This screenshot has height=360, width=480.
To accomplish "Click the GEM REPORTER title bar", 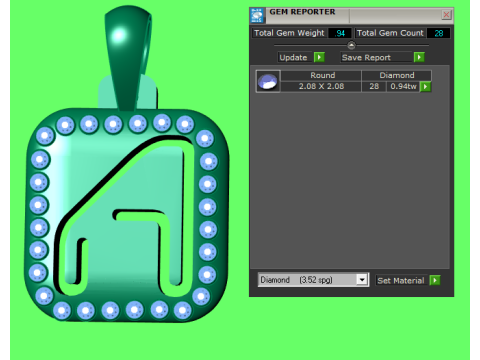I will pos(353,15).
